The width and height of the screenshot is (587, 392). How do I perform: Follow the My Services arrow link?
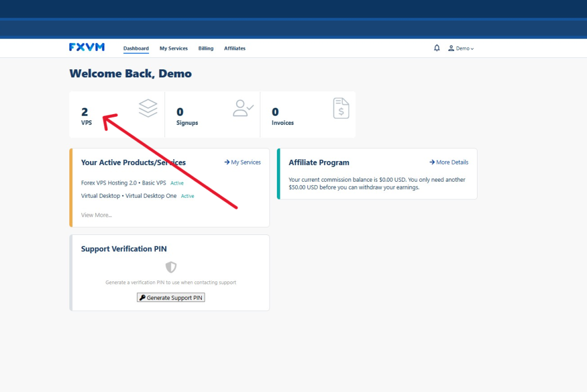point(242,162)
